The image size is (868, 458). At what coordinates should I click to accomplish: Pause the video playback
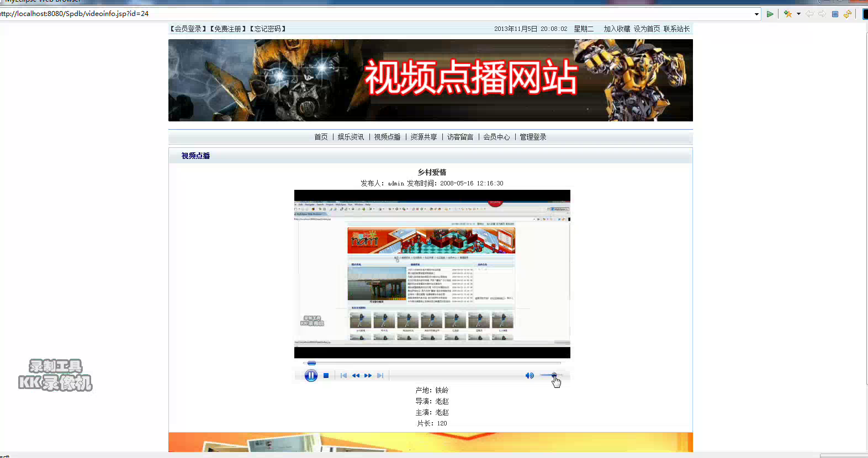pyautogui.click(x=311, y=376)
